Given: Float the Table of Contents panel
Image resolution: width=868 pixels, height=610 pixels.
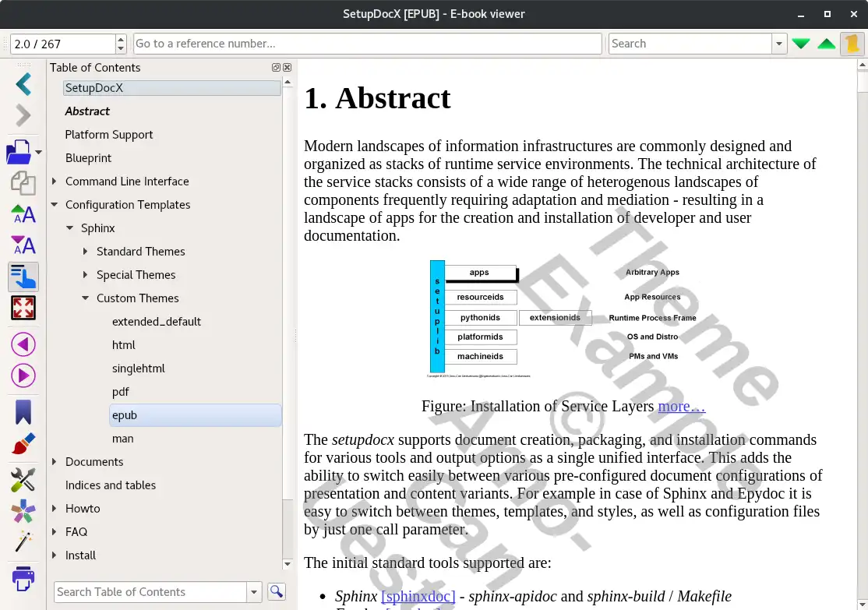Looking at the screenshot, I should (x=277, y=68).
